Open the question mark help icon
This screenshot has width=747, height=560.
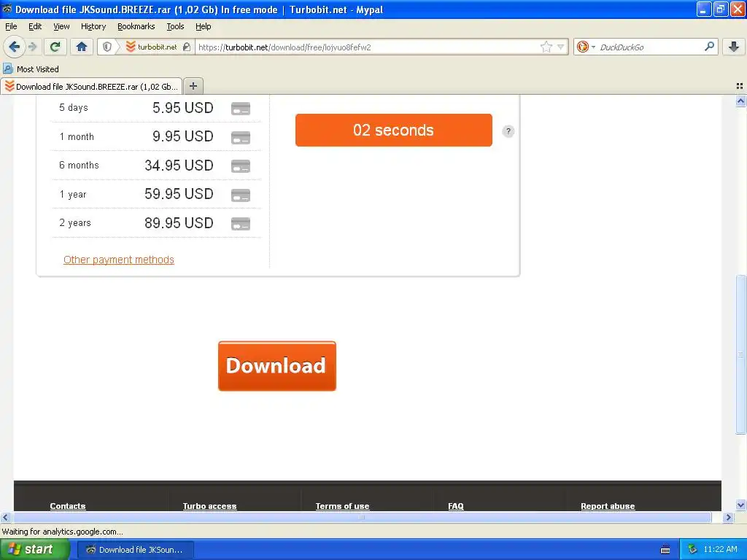[x=508, y=131]
